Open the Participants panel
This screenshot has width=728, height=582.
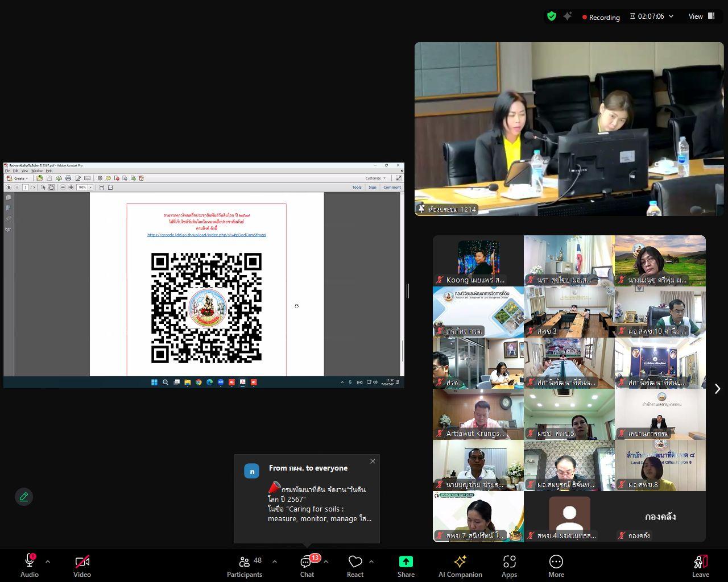[x=245, y=566]
